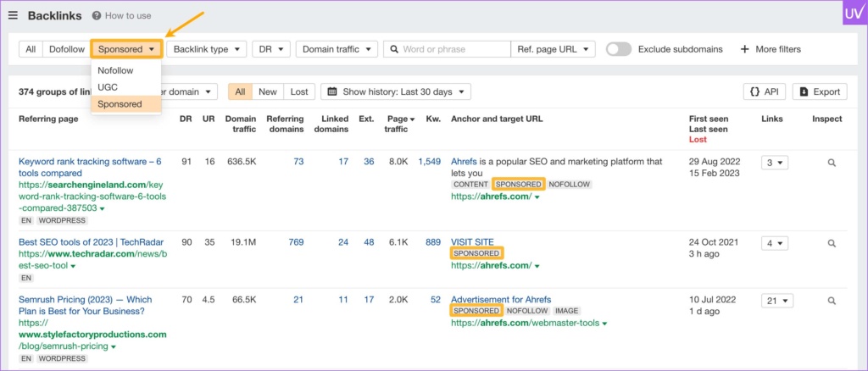Expand the Ref. page URL dropdown

click(553, 49)
